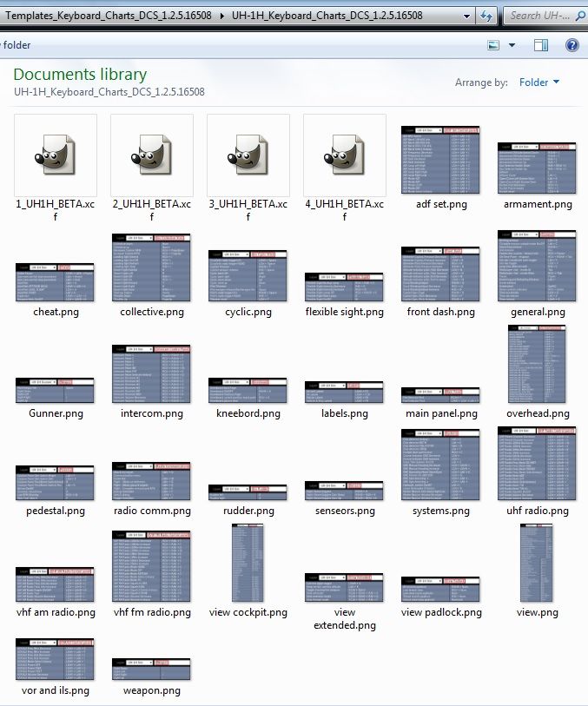Click the change view icon

tap(493, 45)
